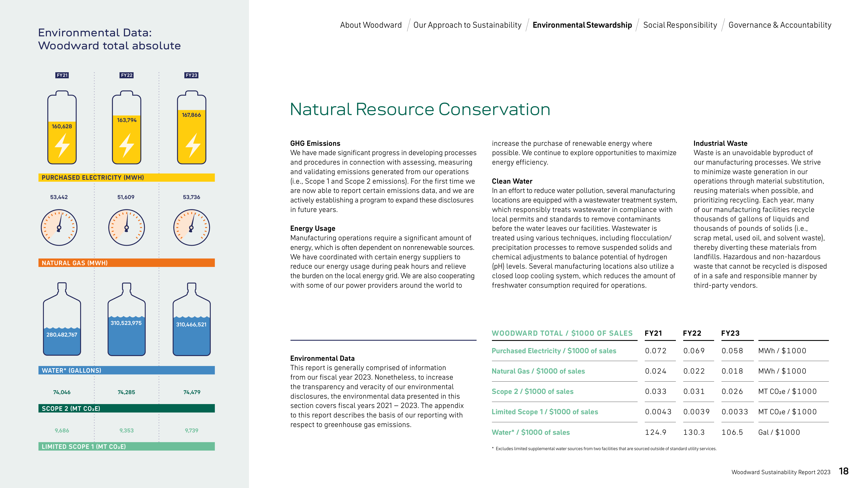Click the orange Natural Gas (MWH) bar
Screen dimensions: 868x488
pos(127,263)
